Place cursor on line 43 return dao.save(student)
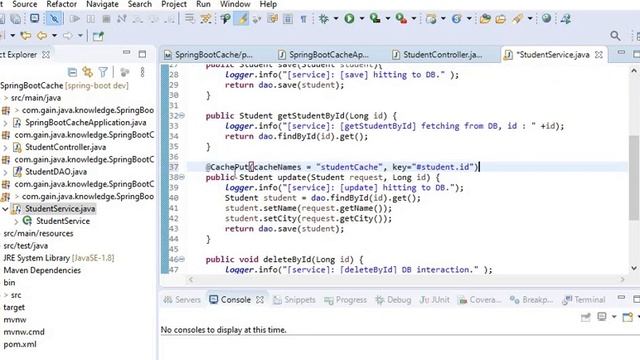 284,229
